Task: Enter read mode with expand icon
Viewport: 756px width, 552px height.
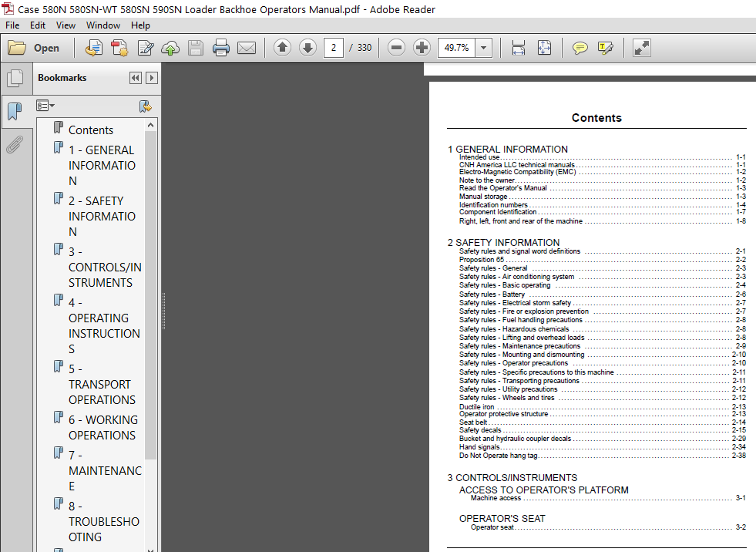Action: click(x=642, y=48)
